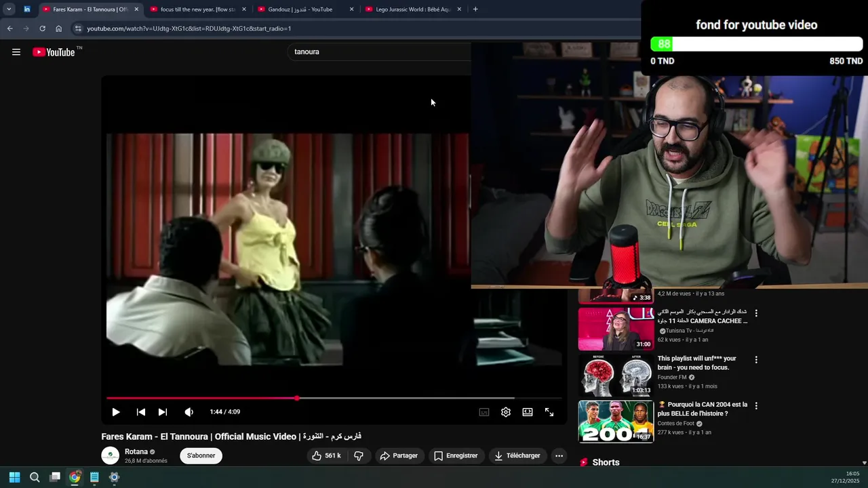Open This playlist will unf*** your brain title

[x=696, y=363]
